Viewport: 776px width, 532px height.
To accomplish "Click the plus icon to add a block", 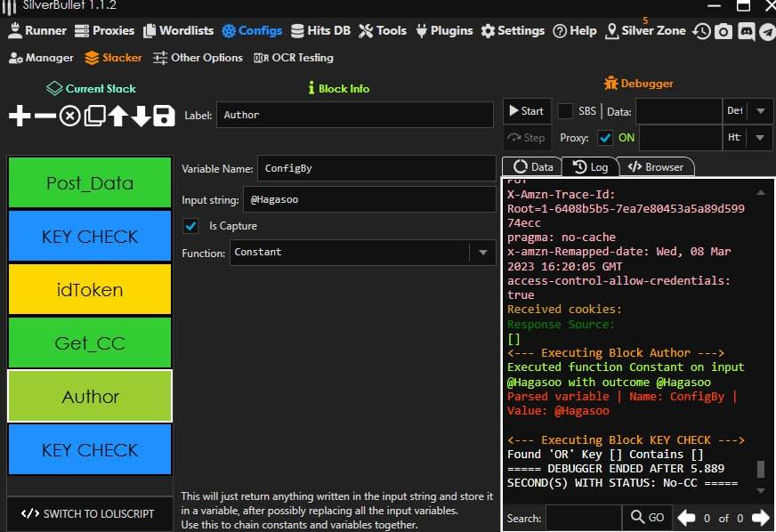I will click(20, 116).
